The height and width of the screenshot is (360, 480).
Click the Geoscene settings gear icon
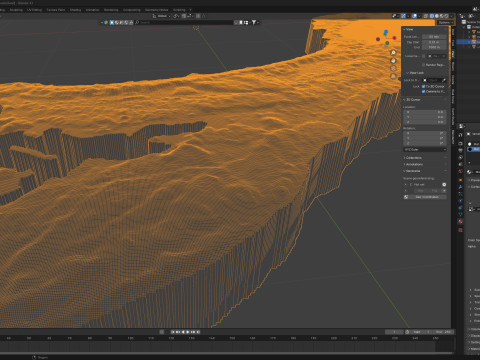[444, 184]
